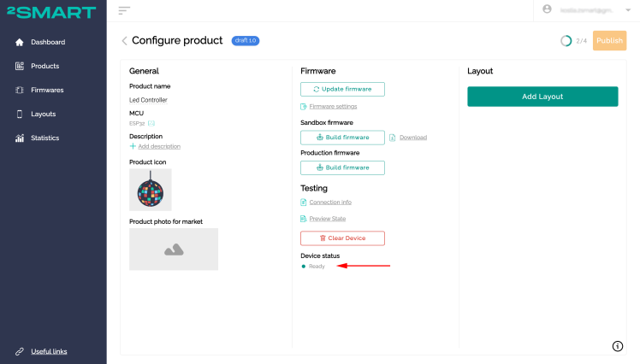Screen dimensions: 640x364
Task: Open Firmwares section in sidebar
Action: (47, 90)
